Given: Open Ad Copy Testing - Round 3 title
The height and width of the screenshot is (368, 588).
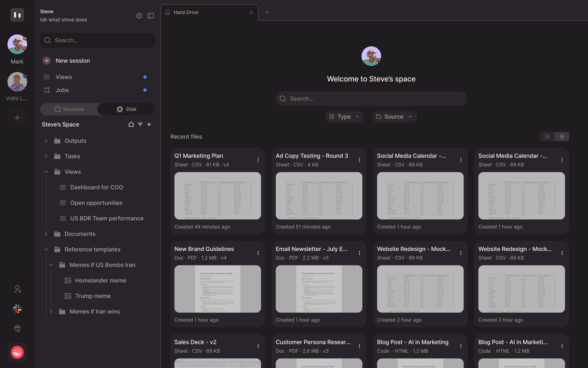Looking at the screenshot, I should (312, 156).
